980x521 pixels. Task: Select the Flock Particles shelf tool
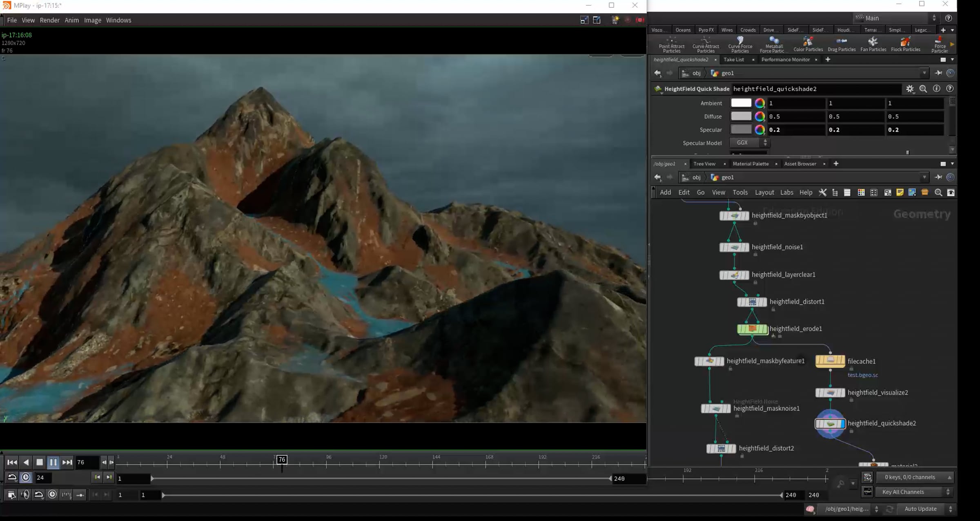coord(905,44)
